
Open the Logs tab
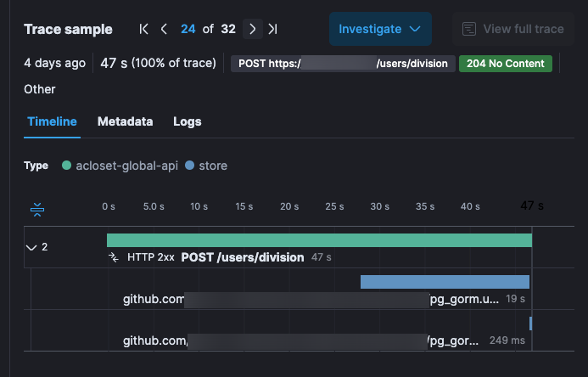pyautogui.click(x=187, y=121)
